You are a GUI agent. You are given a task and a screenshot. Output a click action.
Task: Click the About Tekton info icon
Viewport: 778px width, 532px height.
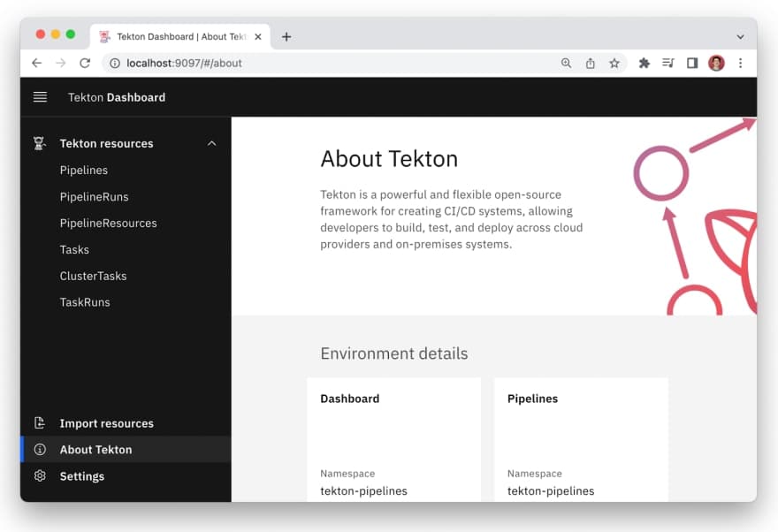coord(40,449)
